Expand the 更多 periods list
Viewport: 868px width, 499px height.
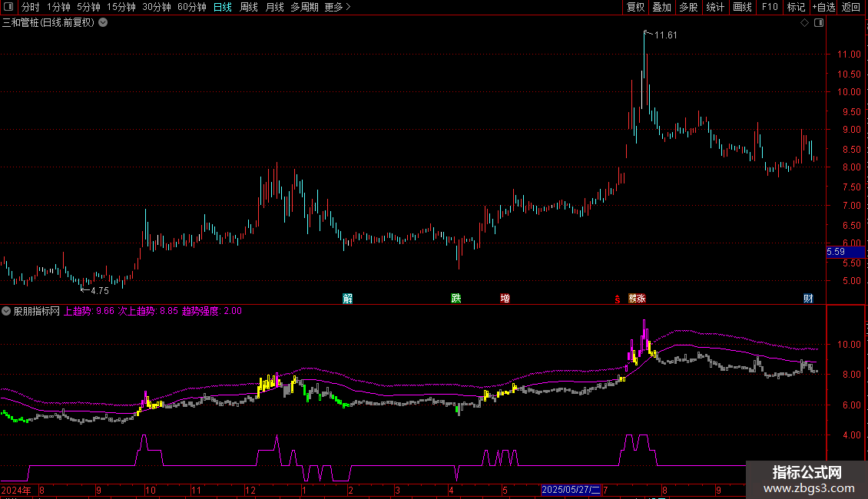pos(337,7)
